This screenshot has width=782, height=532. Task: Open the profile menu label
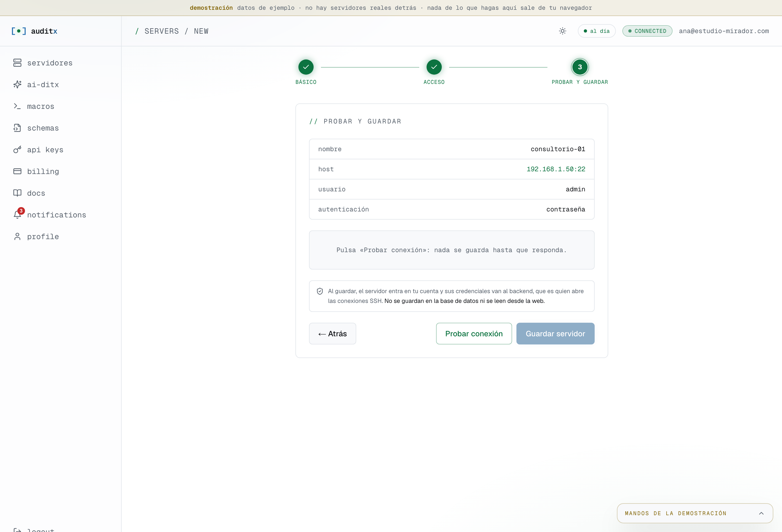click(43, 237)
